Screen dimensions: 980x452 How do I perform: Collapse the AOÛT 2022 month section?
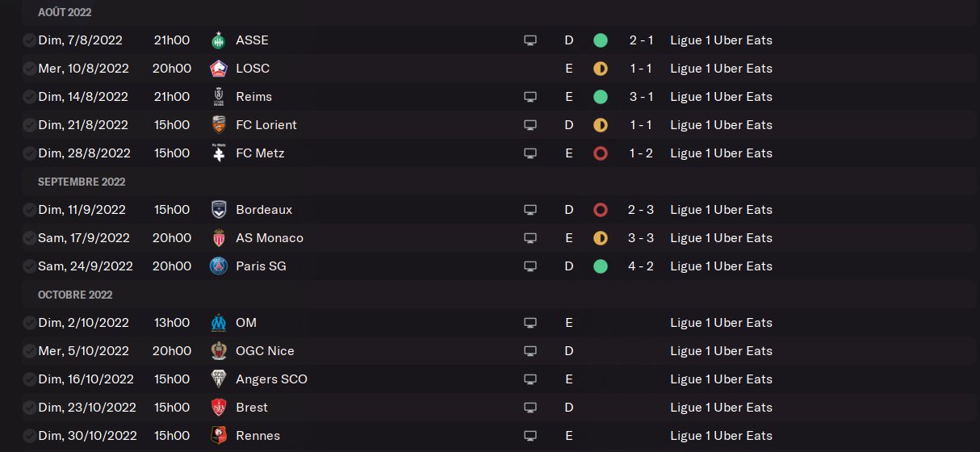pyautogui.click(x=65, y=12)
